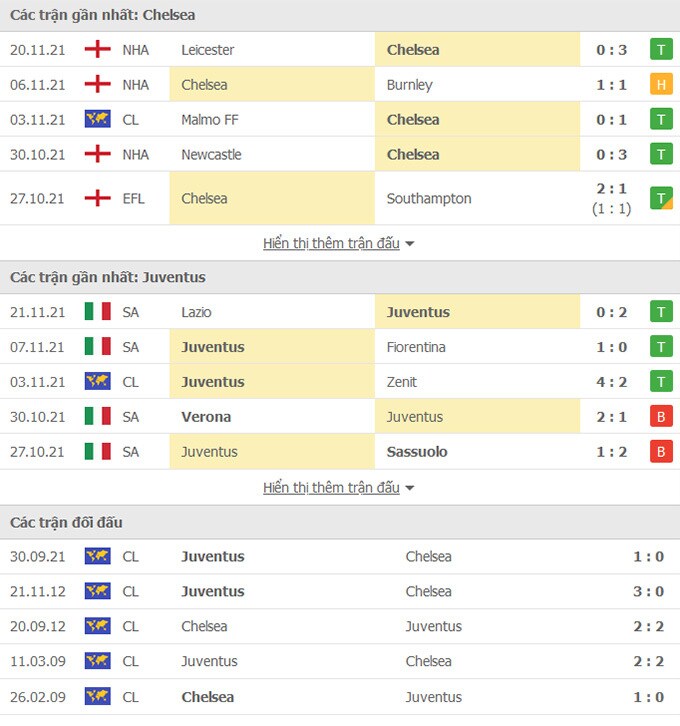Click green T result badge for Leicester match
The height and width of the screenshot is (726, 680).
click(x=661, y=50)
